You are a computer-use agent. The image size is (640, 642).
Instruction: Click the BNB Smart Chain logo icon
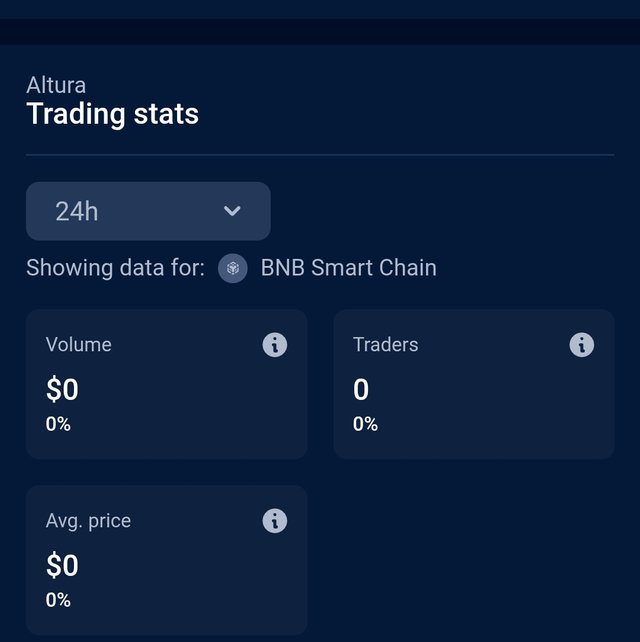pyautogui.click(x=233, y=268)
